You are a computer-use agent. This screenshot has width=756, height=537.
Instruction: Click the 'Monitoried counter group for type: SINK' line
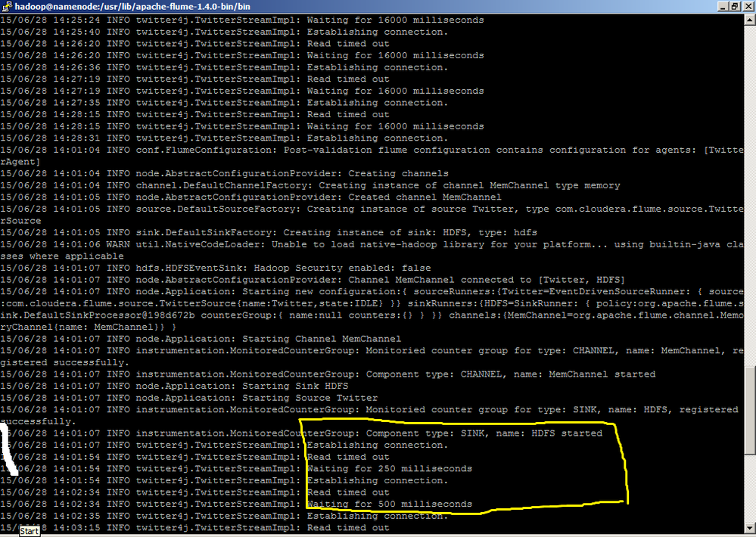point(369,415)
